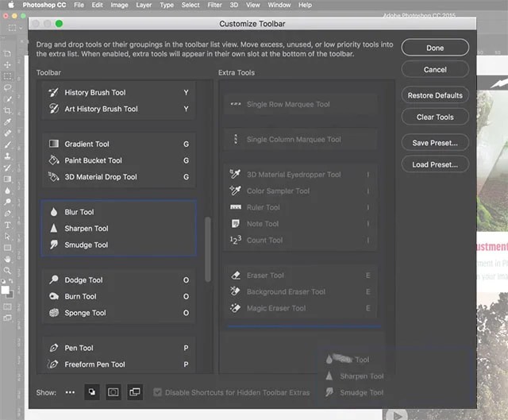Click the Done button
This screenshot has height=420, width=508.
(435, 48)
